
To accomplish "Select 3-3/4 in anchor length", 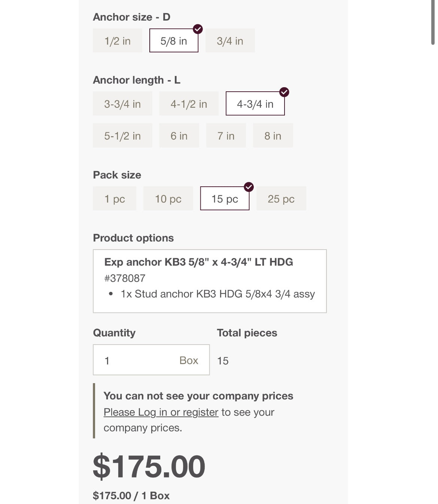I will pyautogui.click(x=122, y=104).
